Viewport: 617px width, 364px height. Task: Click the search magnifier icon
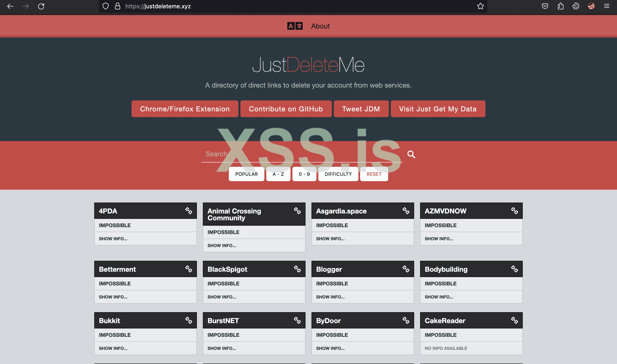411,154
